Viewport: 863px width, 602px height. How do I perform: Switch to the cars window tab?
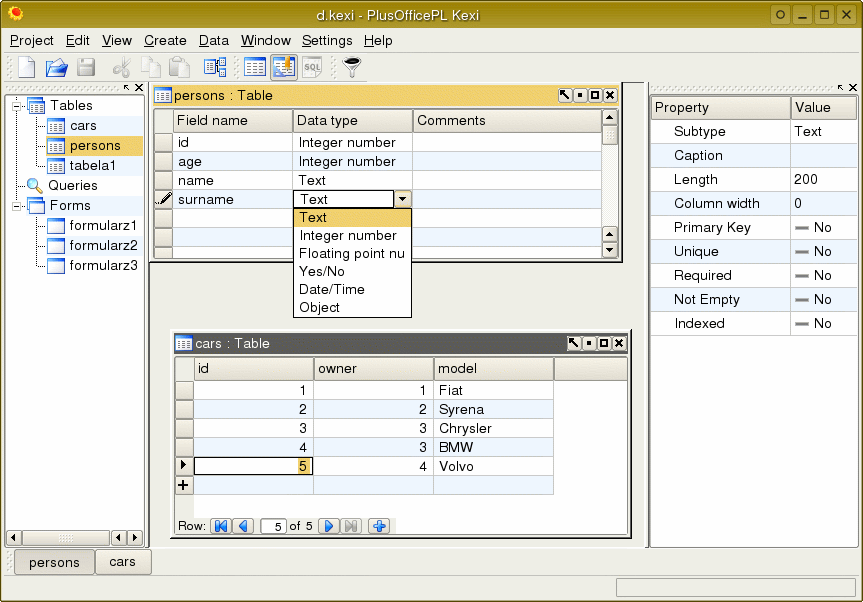[122, 562]
